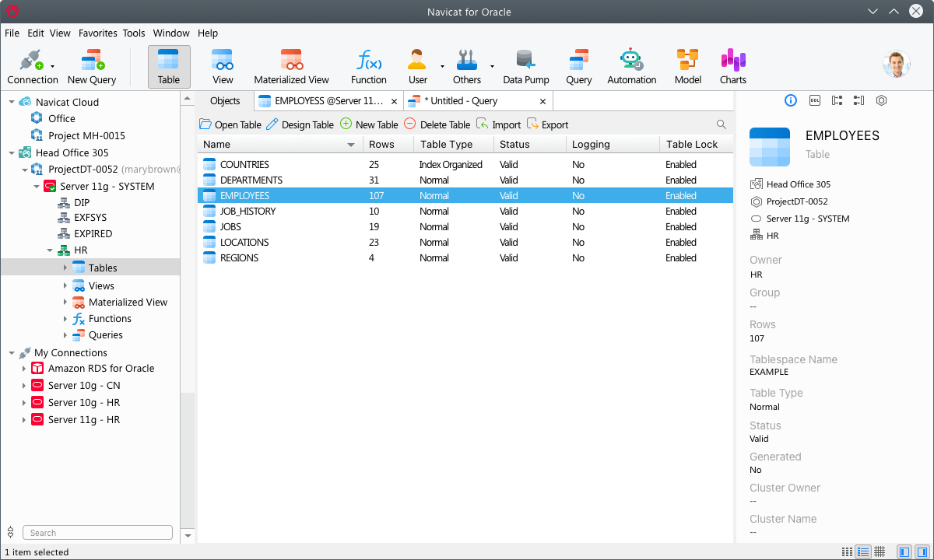Select the EXFSYS schema in the tree
934x560 pixels.
point(90,218)
